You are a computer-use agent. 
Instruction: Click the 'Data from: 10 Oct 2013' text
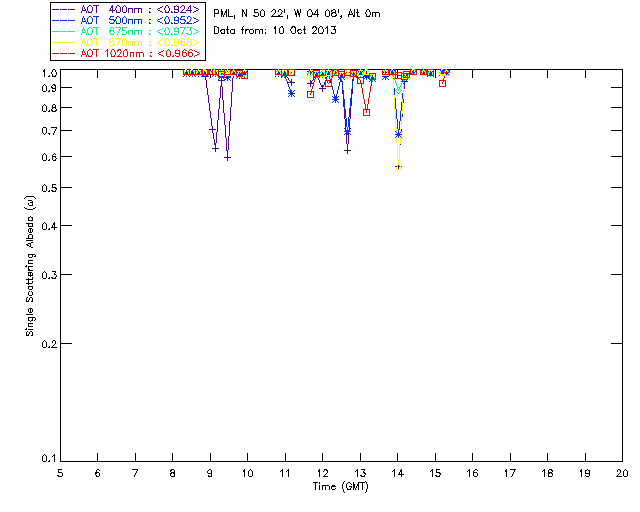[275, 30]
